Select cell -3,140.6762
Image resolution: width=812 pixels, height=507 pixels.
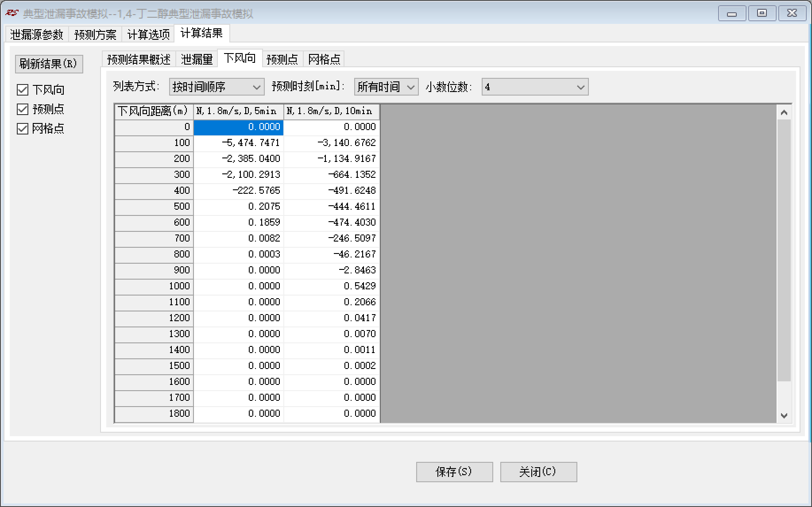[332, 143]
